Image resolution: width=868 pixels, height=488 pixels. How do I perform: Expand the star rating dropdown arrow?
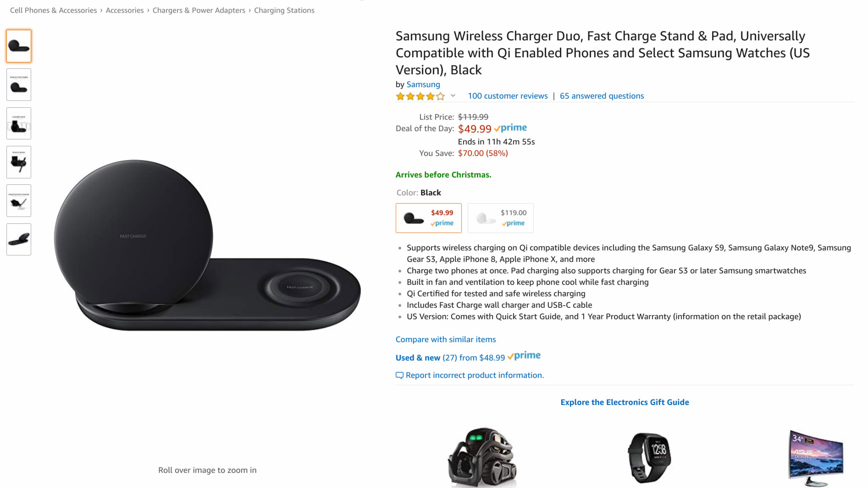[x=453, y=96]
